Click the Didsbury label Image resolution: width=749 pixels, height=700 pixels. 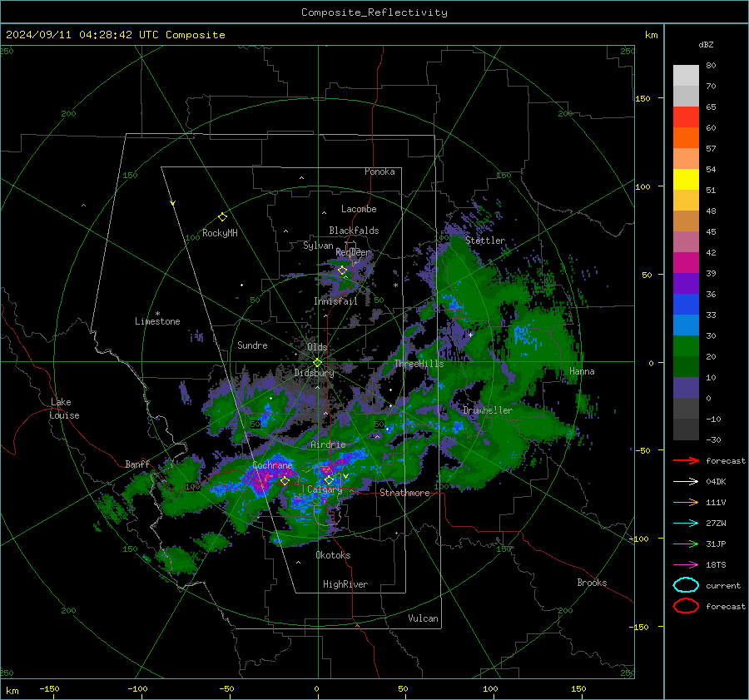click(314, 373)
